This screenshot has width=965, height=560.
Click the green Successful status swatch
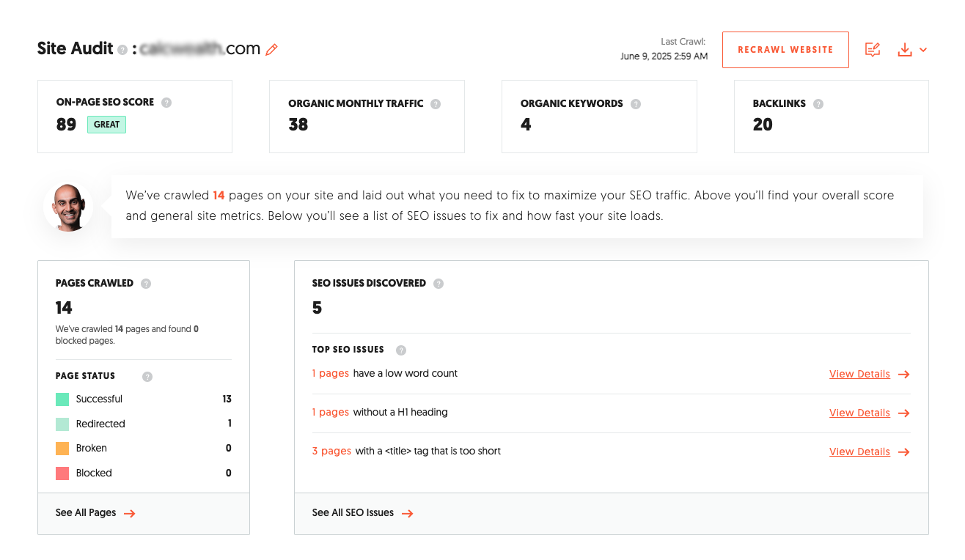[x=62, y=399]
